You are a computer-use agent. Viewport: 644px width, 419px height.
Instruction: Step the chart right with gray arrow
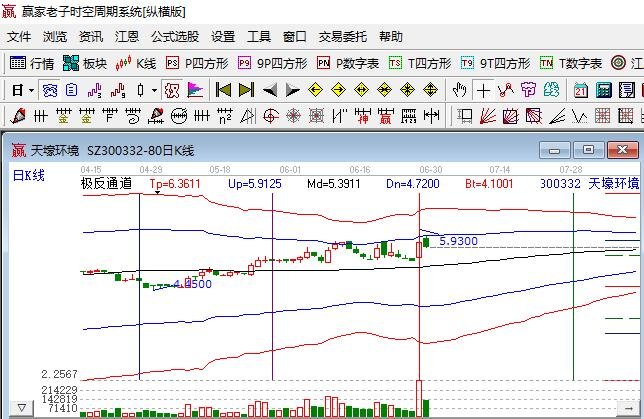point(292,90)
